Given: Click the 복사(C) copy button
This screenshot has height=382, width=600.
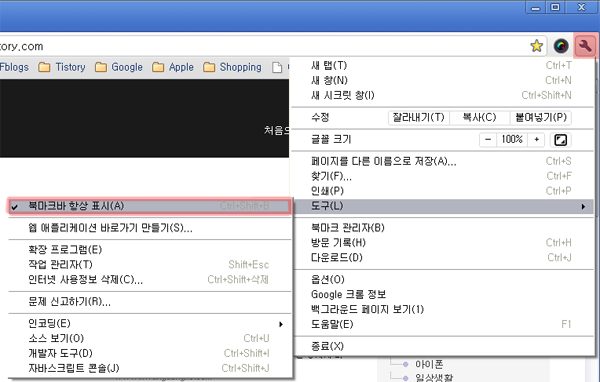Looking at the screenshot, I should [x=479, y=118].
